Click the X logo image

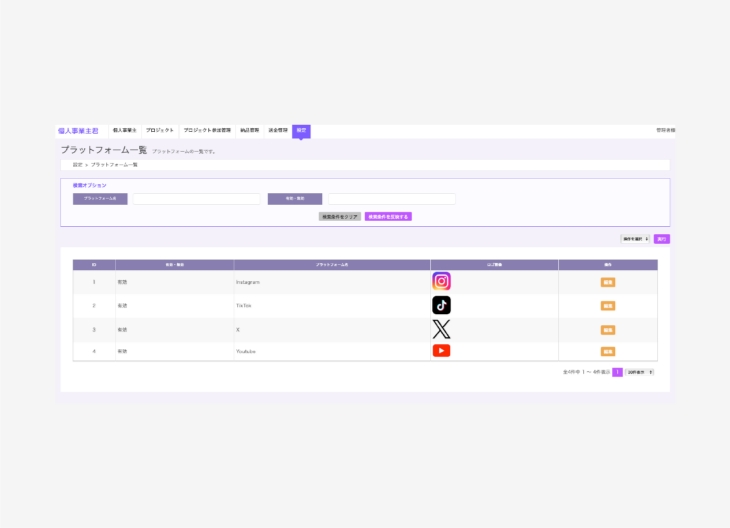(x=441, y=329)
